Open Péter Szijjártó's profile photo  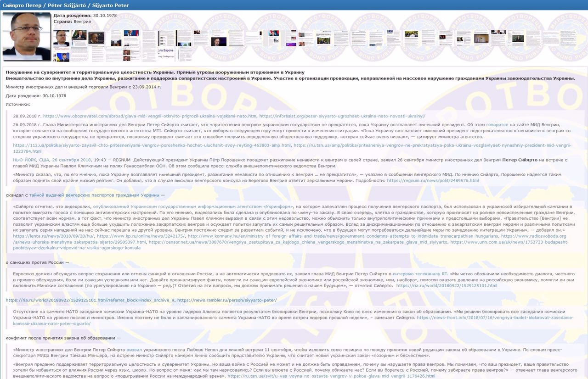(27, 37)
